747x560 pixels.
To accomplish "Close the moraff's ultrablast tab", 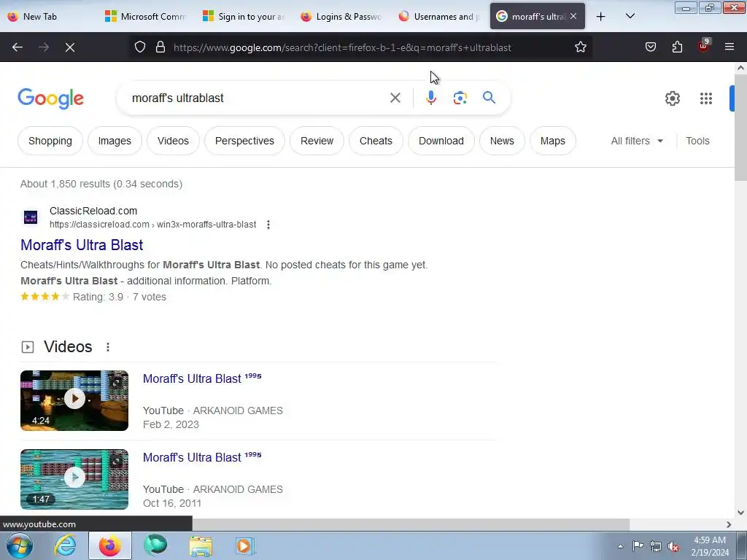I will click(x=573, y=16).
